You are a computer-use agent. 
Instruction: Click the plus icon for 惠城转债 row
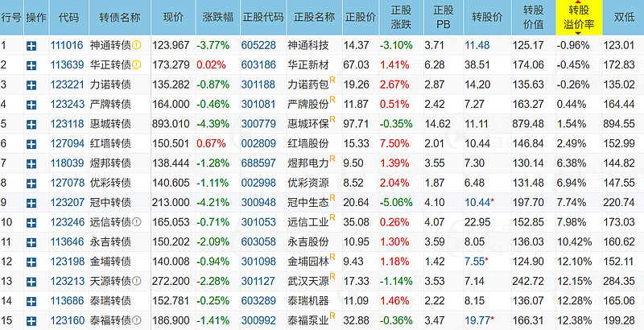[31, 125]
